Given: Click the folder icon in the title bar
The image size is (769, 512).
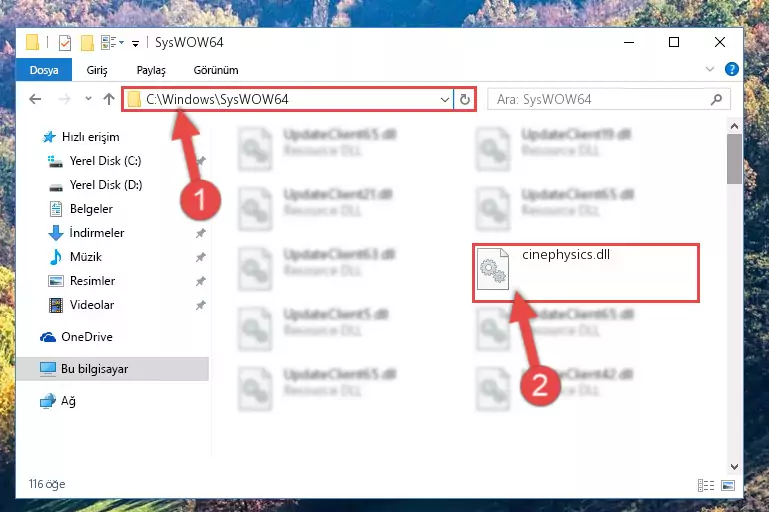Looking at the screenshot, I should click(32, 42).
